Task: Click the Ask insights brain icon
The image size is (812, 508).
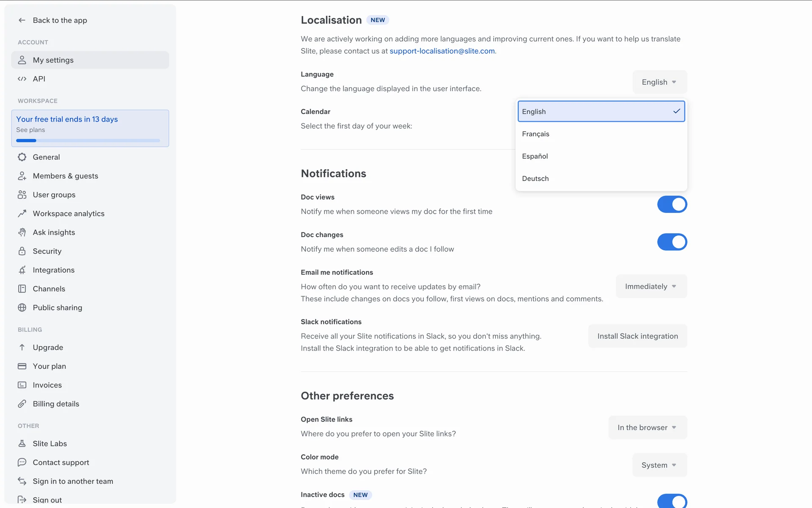Action: pyautogui.click(x=22, y=232)
